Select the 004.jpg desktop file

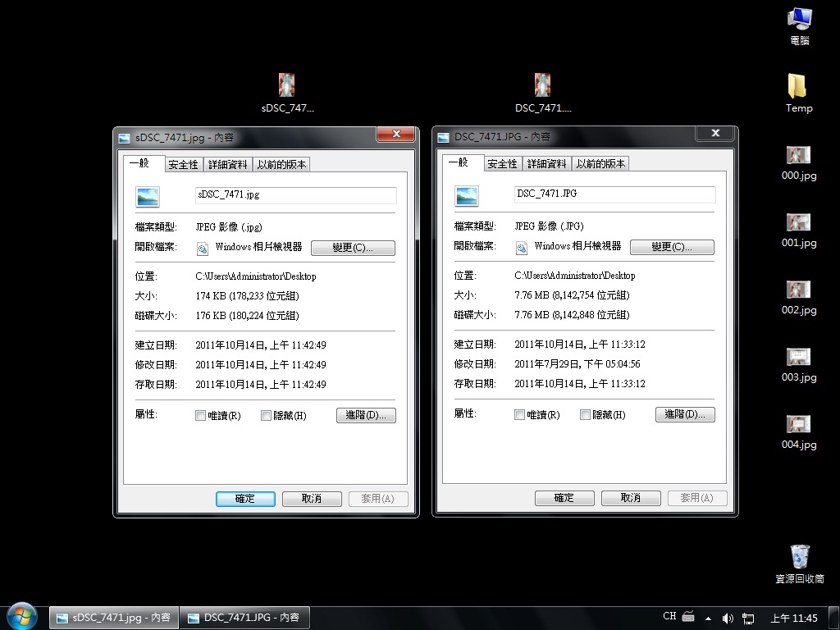pyautogui.click(x=798, y=425)
